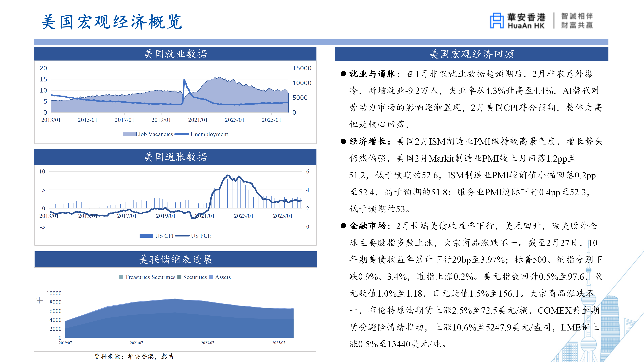Click the Securities legend square marker

tap(179, 277)
